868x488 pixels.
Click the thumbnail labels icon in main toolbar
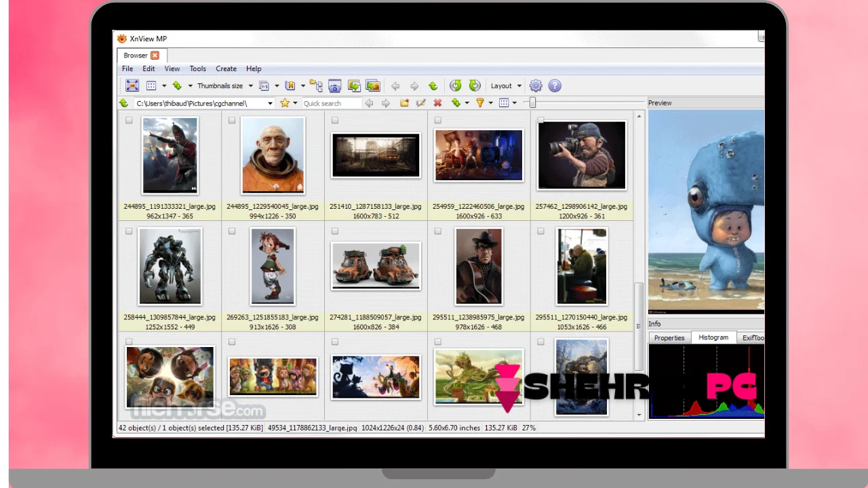(x=264, y=85)
